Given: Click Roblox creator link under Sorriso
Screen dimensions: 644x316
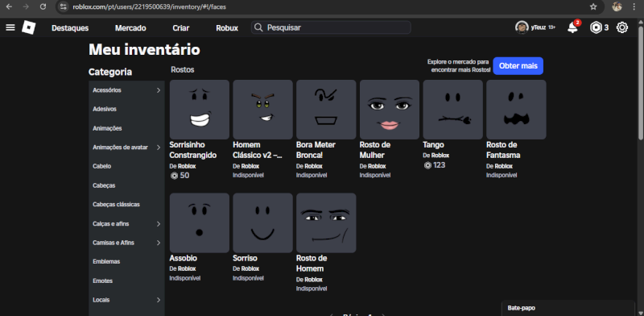Looking at the screenshot, I should click(250, 268).
